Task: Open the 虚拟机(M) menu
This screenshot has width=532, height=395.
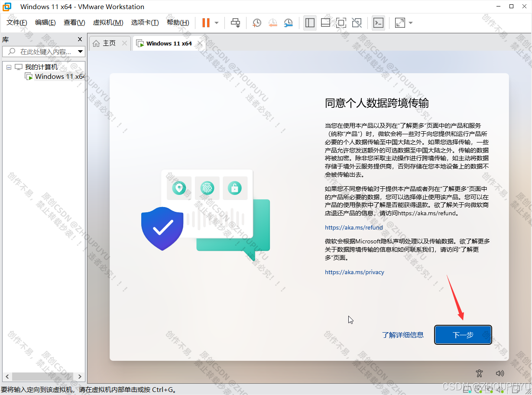Action: [x=108, y=23]
